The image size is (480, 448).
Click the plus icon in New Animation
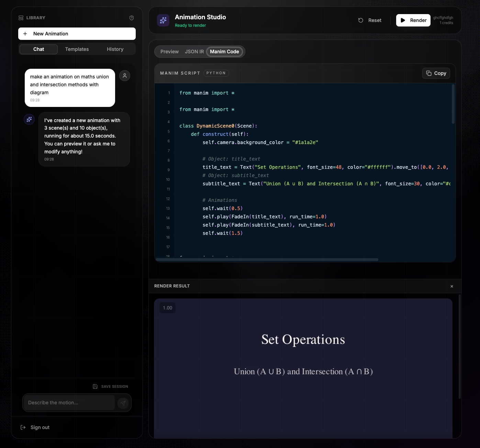coord(25,34)
